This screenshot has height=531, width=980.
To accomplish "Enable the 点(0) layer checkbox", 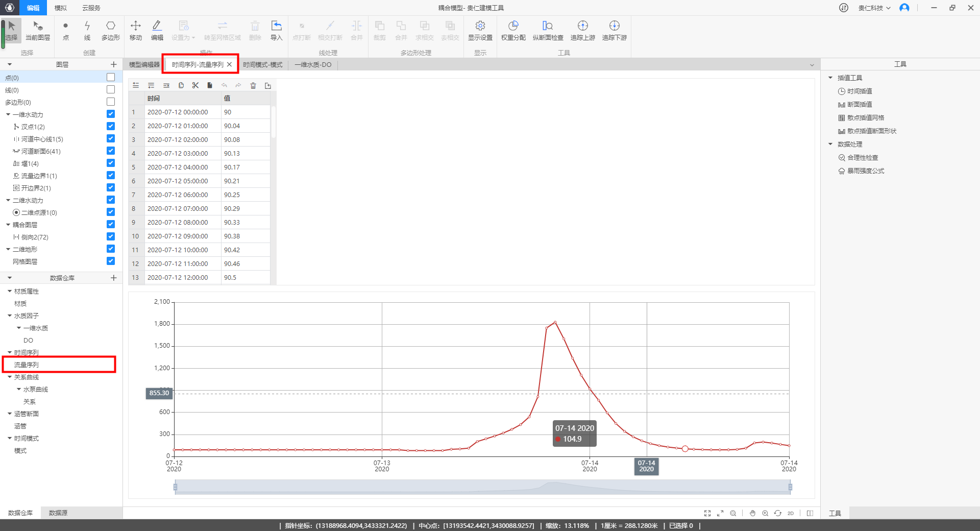I will [x=111, y=77].
